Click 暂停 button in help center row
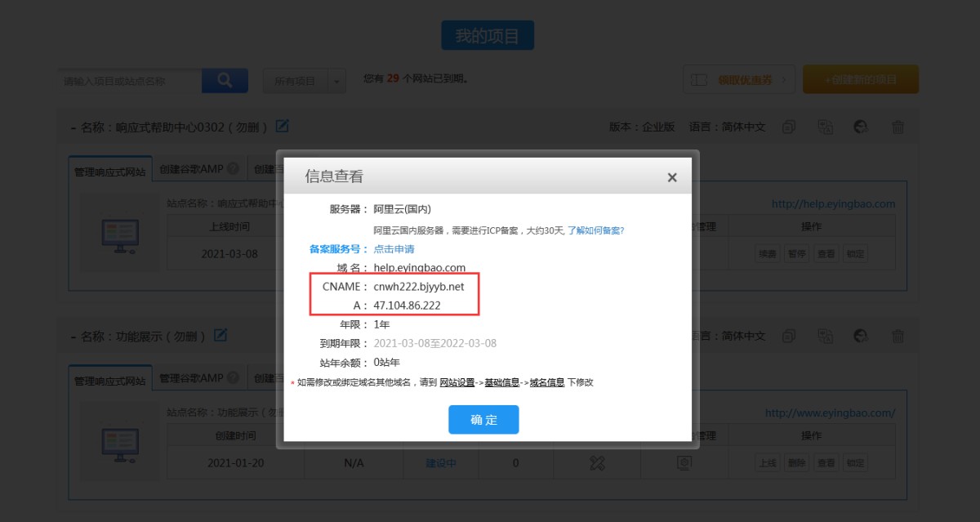 (x=796, y=254)
